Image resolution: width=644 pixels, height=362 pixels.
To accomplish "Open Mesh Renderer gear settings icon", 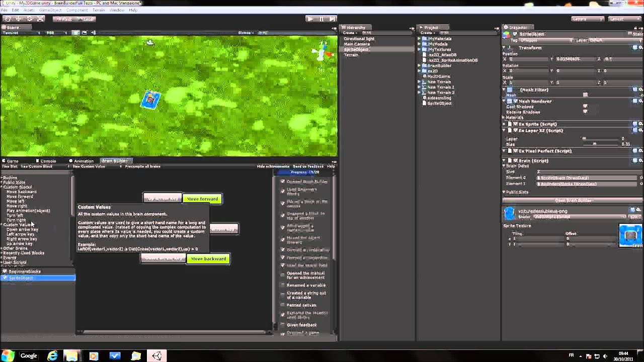I will [x=640, y=101].
